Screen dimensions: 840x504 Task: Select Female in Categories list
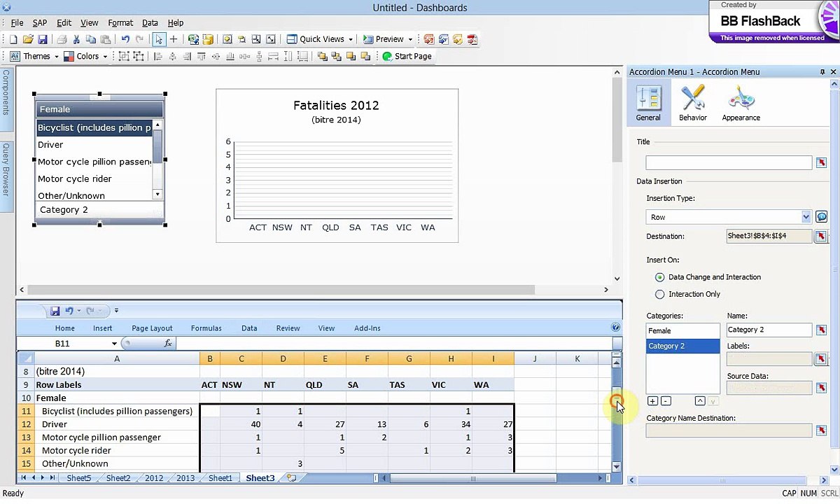[682, 330]
